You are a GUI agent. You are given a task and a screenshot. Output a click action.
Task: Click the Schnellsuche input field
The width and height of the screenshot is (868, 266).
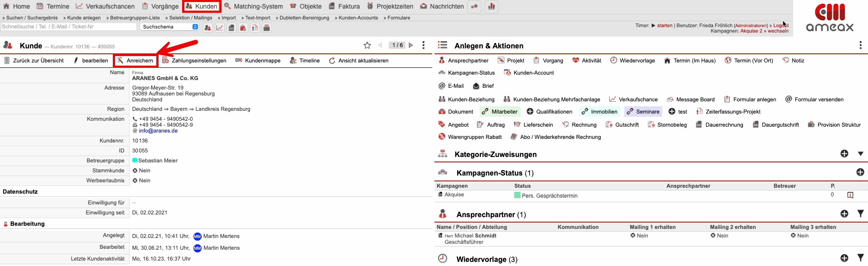pyautogui.click(x=68, y=27)
